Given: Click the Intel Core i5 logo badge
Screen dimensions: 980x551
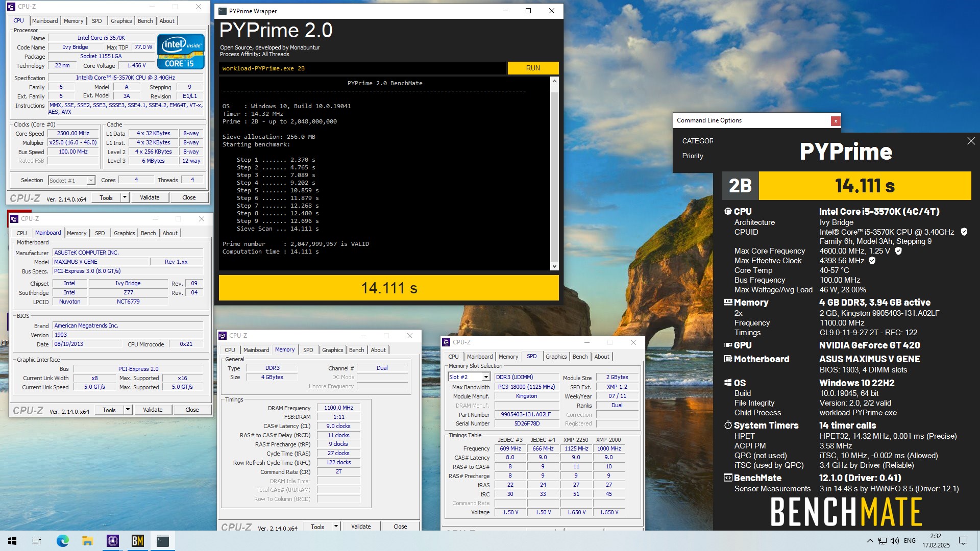Looking at the screenshot, I should point(181,52).
